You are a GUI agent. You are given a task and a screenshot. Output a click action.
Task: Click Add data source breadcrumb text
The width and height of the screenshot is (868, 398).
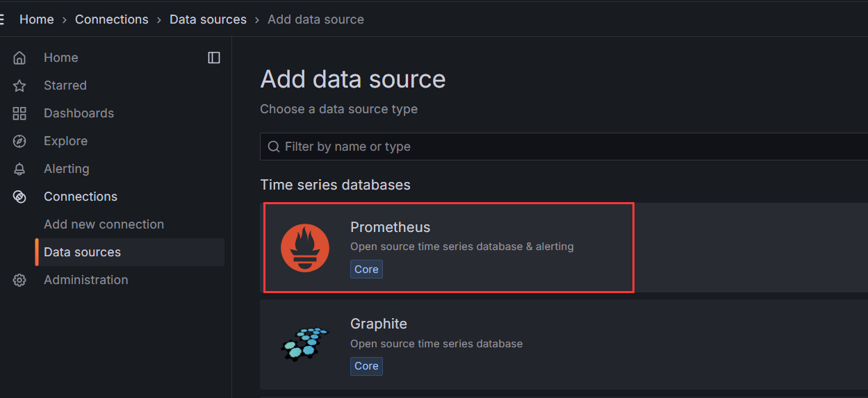tap(316, 19)
